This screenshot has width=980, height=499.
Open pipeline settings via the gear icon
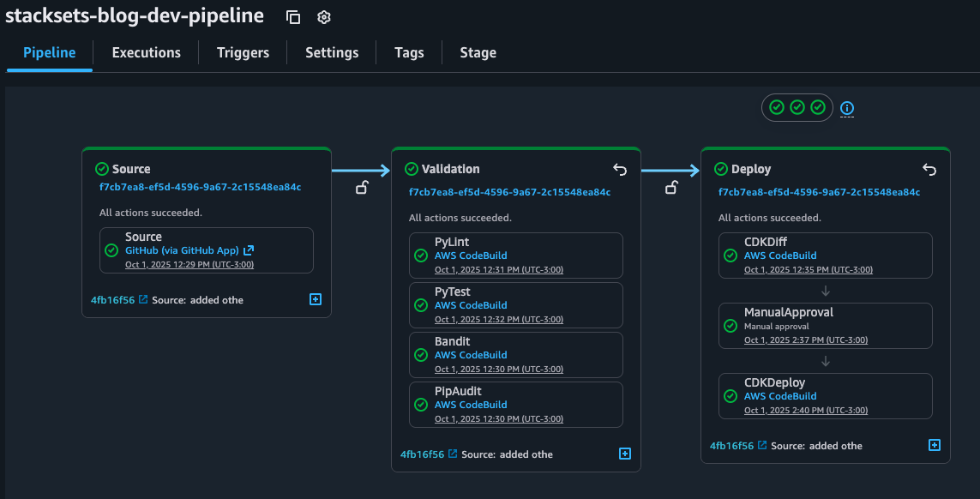tap(323, 16)
